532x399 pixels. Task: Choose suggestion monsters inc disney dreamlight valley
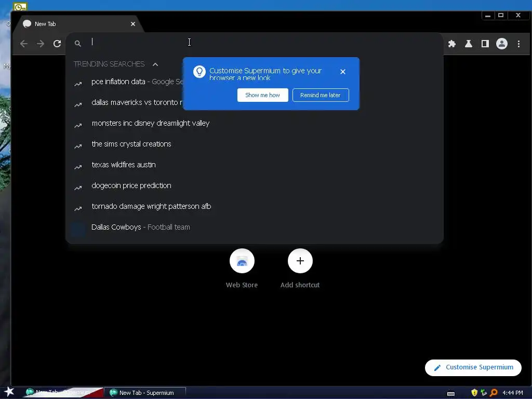255,123
